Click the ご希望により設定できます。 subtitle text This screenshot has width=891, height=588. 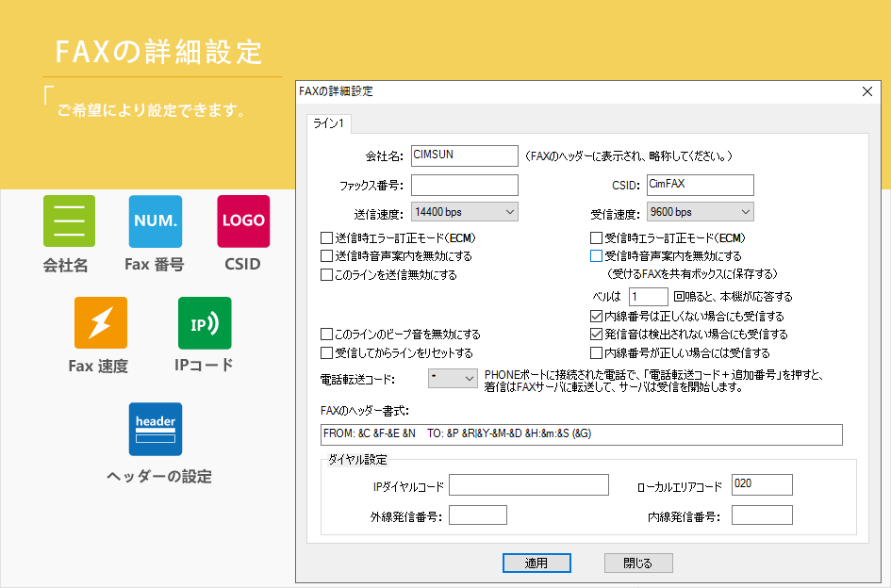pyautogui.click(x=152, y=109)
